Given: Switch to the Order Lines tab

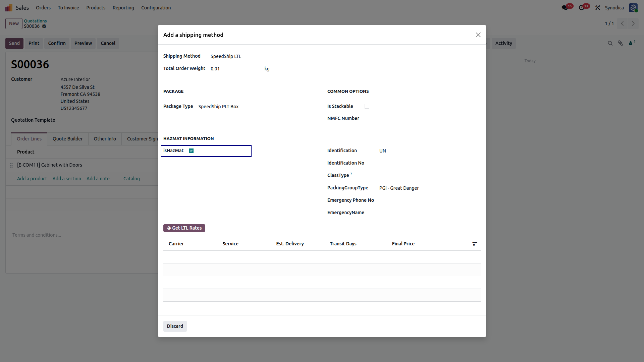Looking at the screenshot, I should [x=29, y=139].
